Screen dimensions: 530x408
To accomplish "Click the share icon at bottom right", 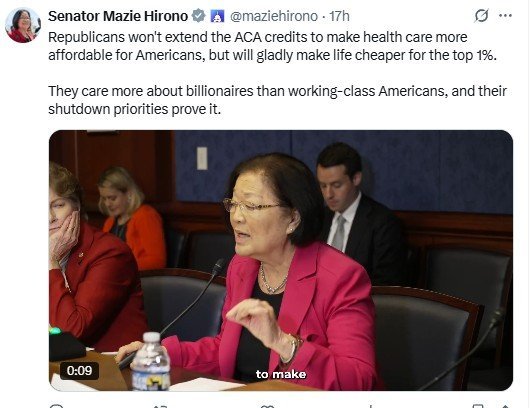I will [x=505, y=406].
